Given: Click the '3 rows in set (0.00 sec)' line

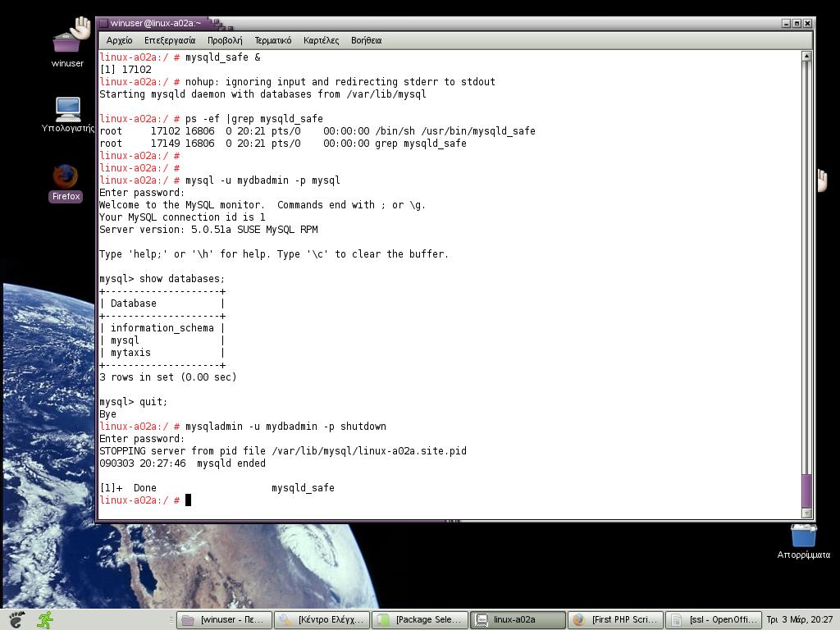Looking at the screenshot, I should (167, 377).
